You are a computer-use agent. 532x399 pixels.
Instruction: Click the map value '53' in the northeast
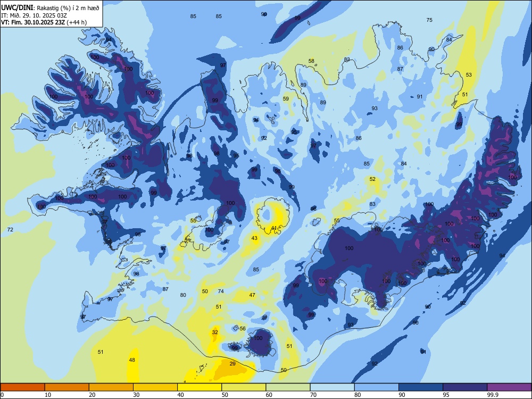point(469,74)
